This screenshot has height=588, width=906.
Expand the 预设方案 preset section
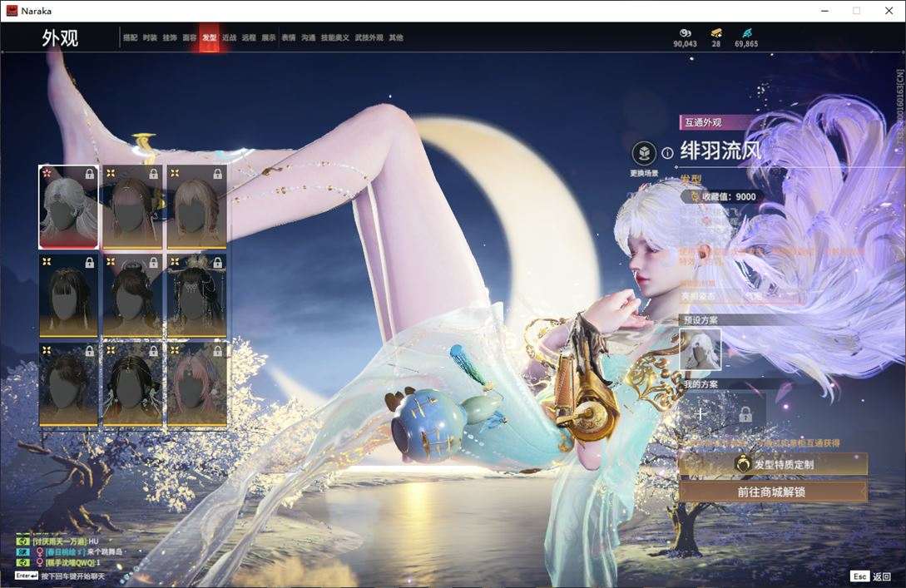(701, 319)
